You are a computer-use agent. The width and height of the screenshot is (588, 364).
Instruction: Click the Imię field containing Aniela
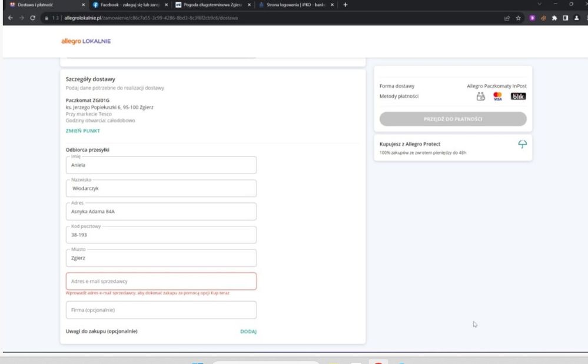161,165
